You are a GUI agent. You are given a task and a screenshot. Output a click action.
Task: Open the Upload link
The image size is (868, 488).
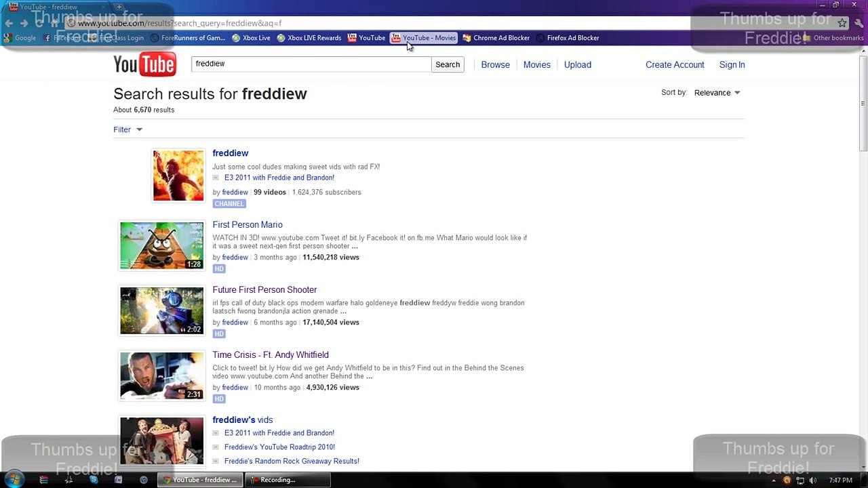pyautogui.click(x=578, y=65)
